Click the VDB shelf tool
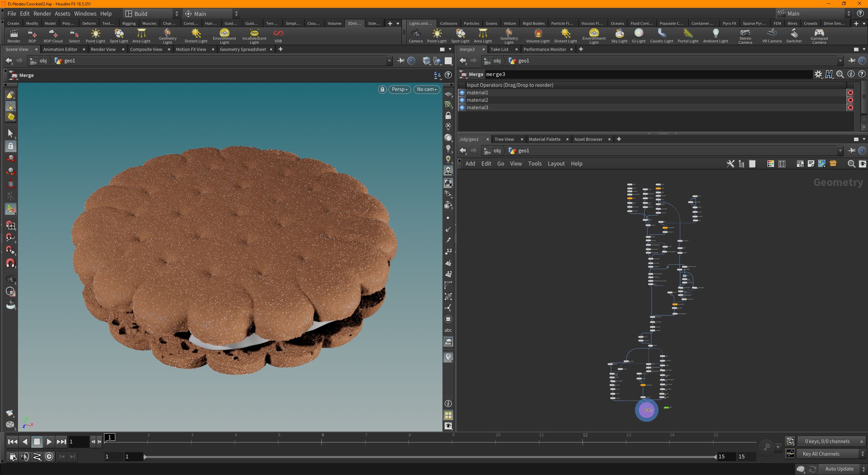 [x=278, y=36]
